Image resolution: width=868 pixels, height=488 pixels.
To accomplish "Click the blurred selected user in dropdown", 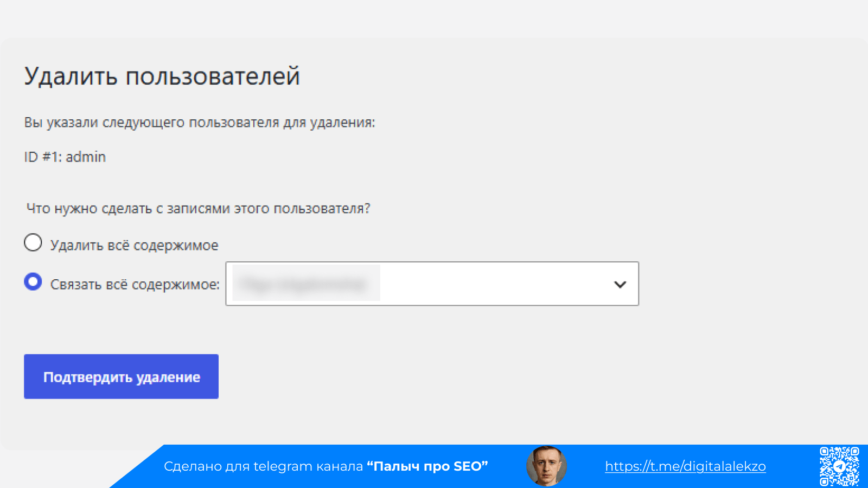I will pos(306,284).
